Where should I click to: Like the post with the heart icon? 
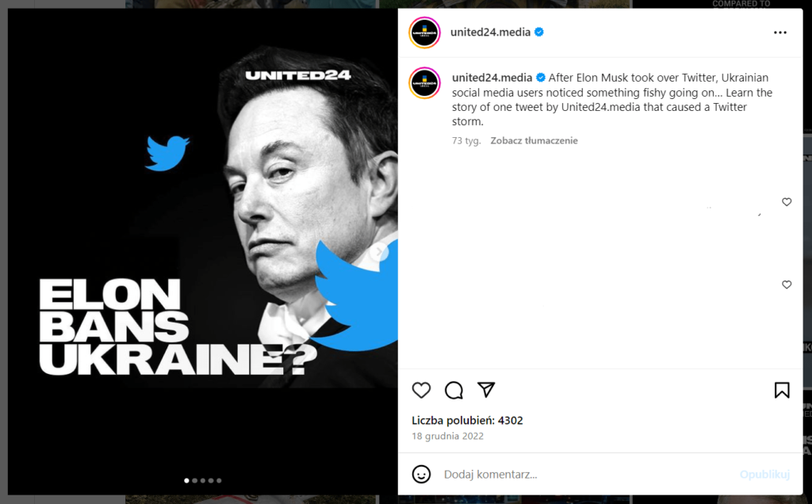coord(421,390)
